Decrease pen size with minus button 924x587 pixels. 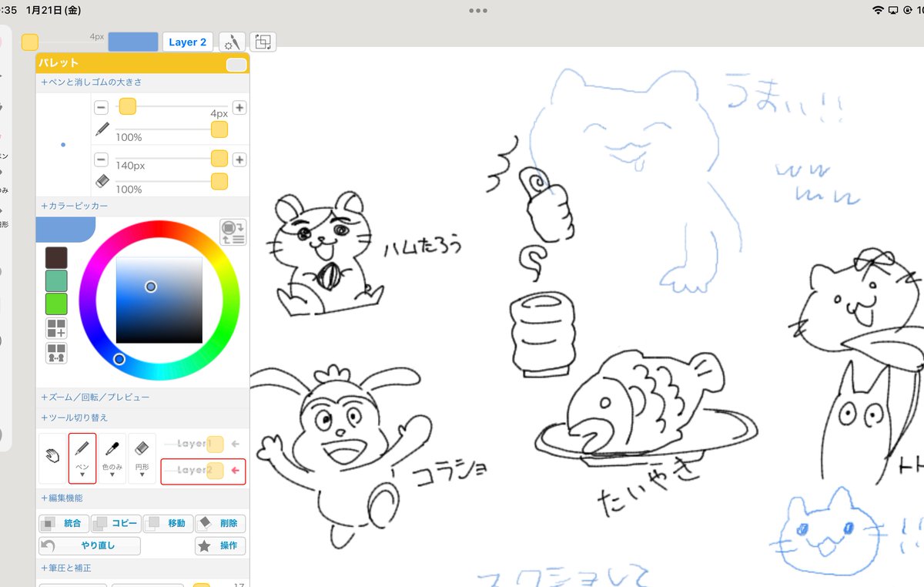pos(101,108)
